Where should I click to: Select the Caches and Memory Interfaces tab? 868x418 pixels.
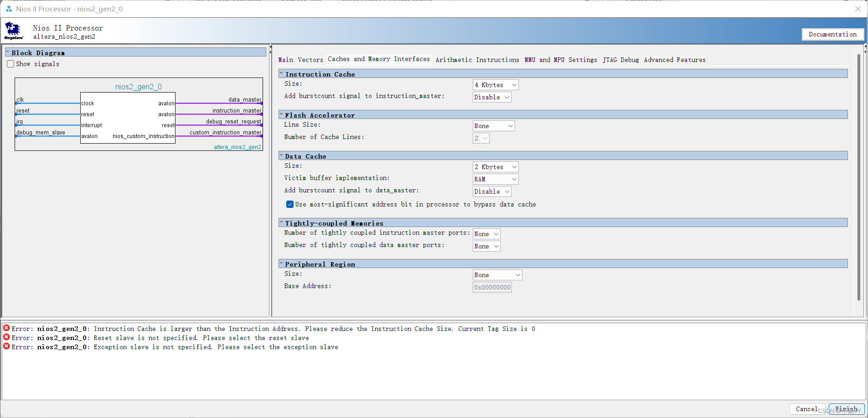click(379, 59)
